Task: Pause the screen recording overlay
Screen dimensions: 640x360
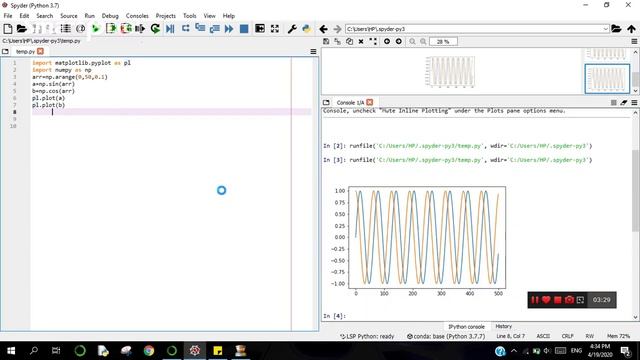Action: pyautogui.click(x=534, y=300)
